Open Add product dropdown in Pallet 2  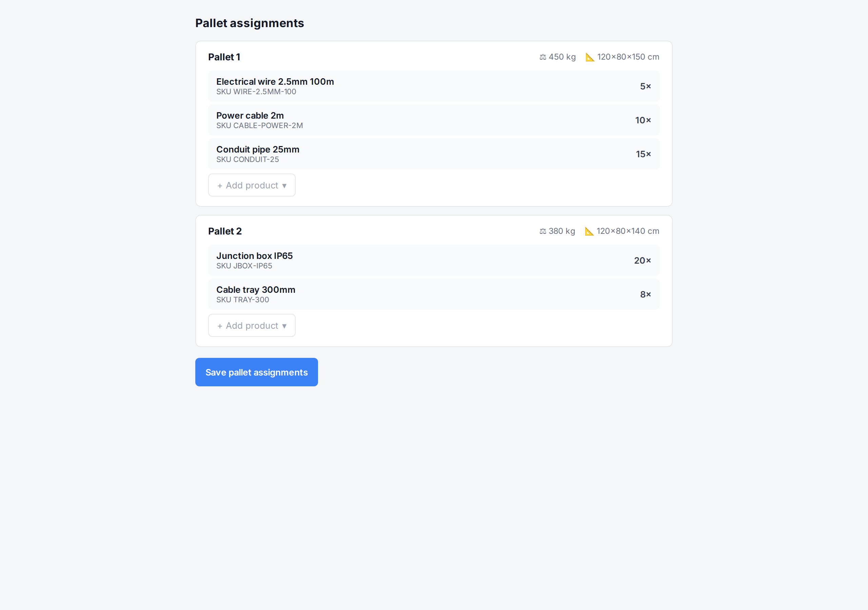pyautogui.click(x=252, y=325)
